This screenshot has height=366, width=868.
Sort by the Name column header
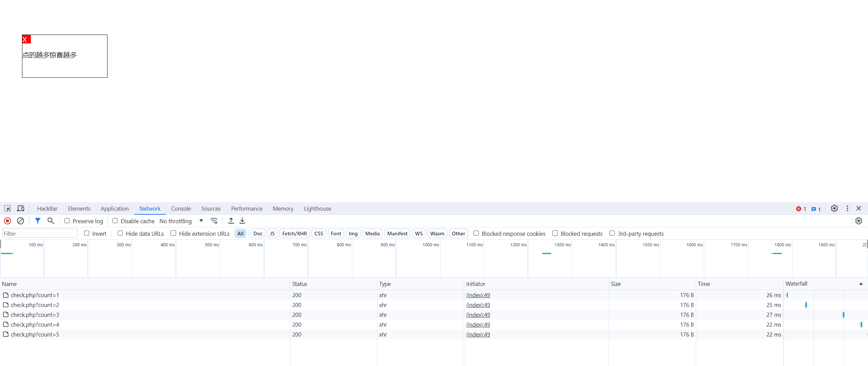pos(145,284)
